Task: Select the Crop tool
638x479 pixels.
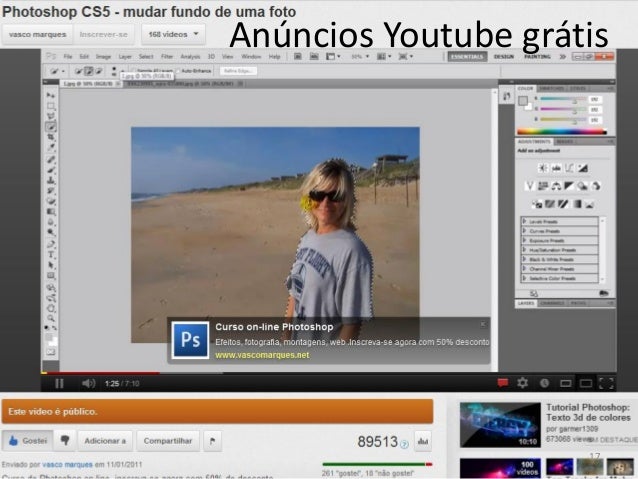Action: coord(51,138)
